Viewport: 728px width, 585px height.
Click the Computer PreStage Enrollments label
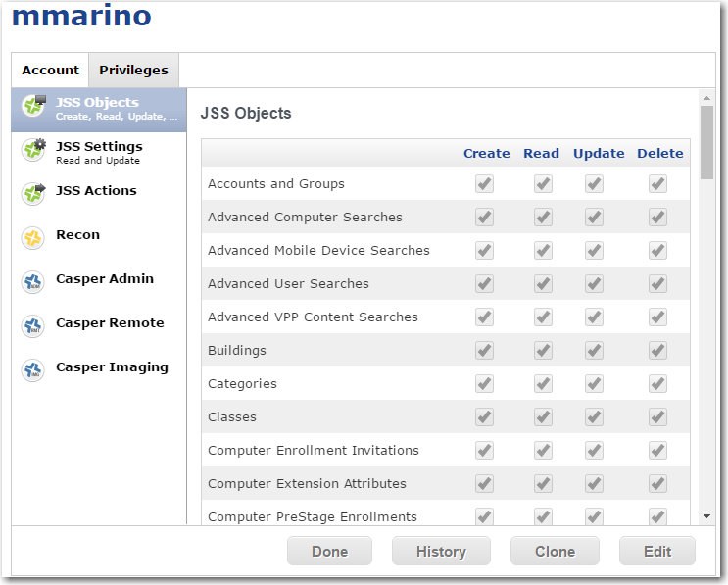tap(313, 516)
